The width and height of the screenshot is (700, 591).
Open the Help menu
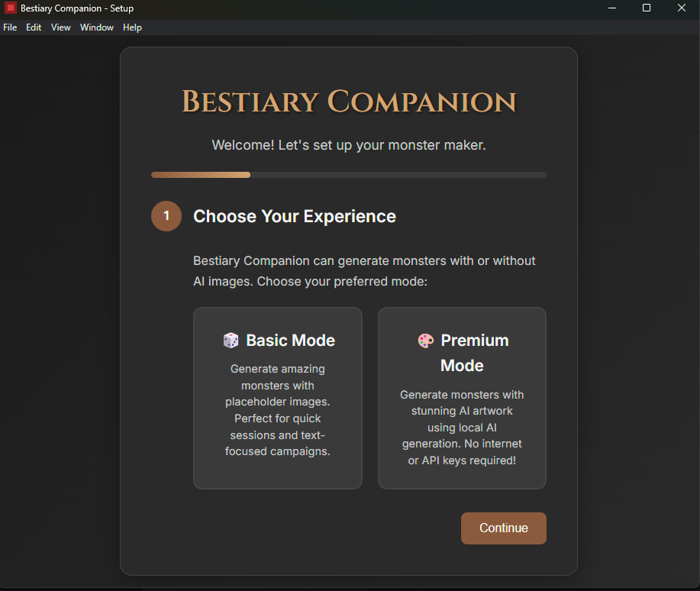(132, 27)
